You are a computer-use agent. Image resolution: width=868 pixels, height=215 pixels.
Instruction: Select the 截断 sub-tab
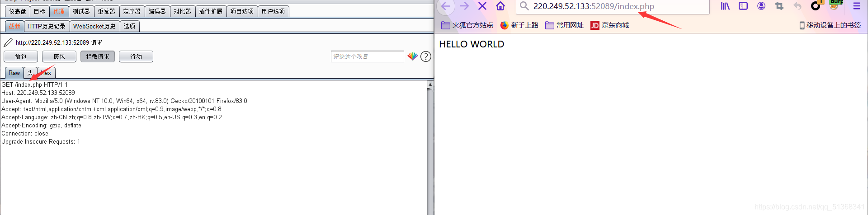tap(15, 26)
